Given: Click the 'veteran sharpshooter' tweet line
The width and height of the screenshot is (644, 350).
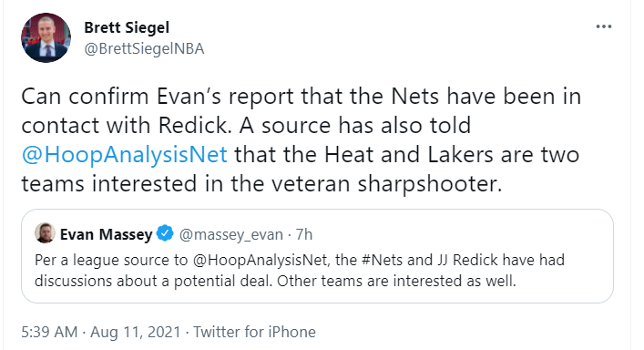Looking at the screenshot, I should (x=261, y=183).
